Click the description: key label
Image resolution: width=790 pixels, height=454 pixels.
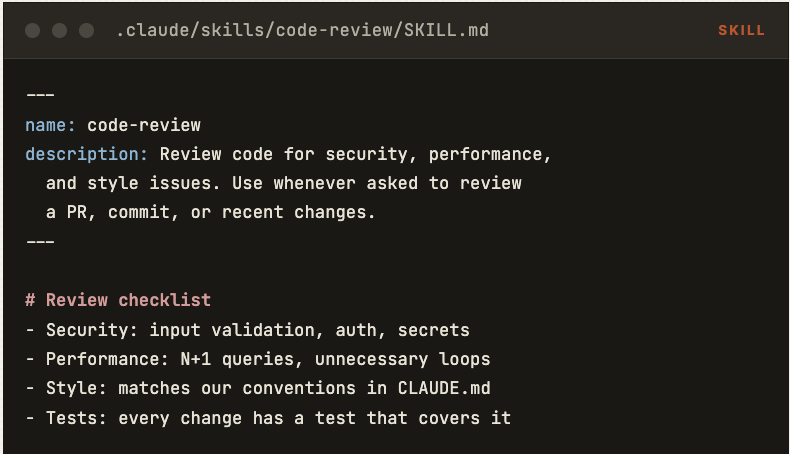click(86, 154)
